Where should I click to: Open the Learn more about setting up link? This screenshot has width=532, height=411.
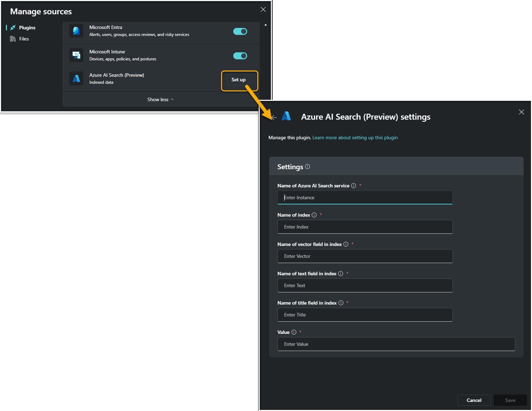[355, 138]
